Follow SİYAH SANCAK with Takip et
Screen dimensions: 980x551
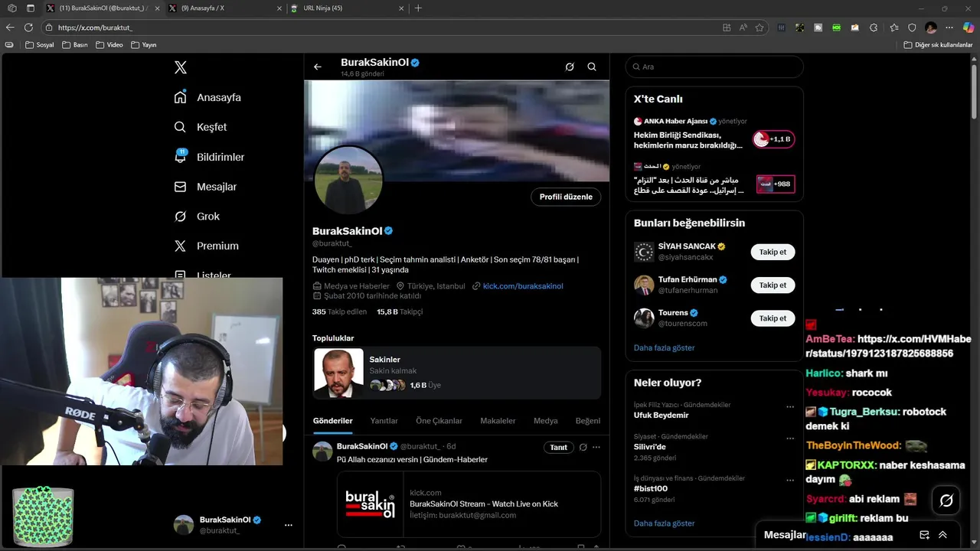click(x=773, y=252)
